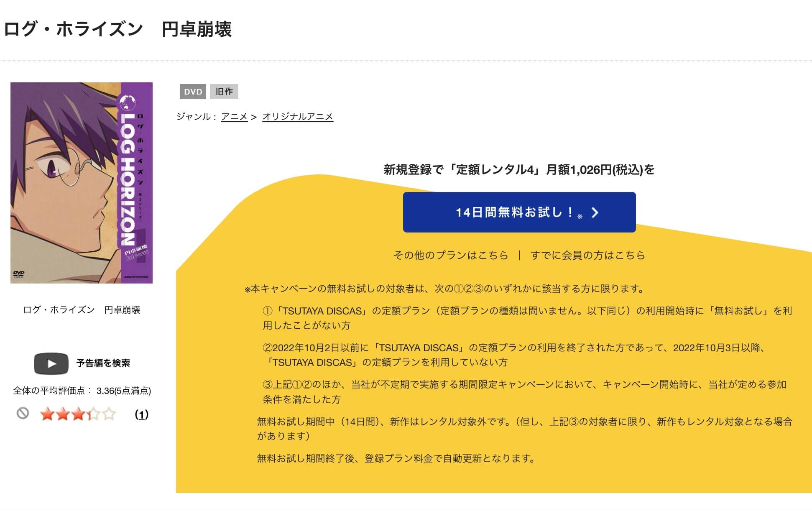Click the 14日間無料お試し blue button
The image size is (812, 511).
518,212
